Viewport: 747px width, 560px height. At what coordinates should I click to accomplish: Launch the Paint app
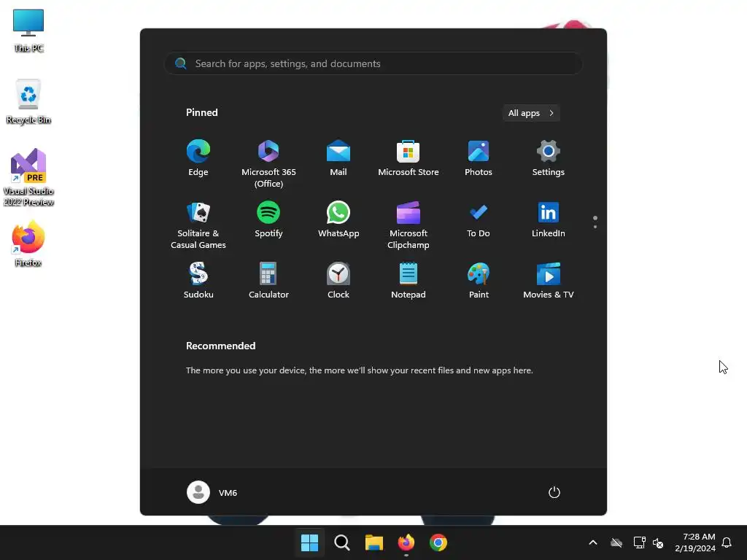coord(479,281)
